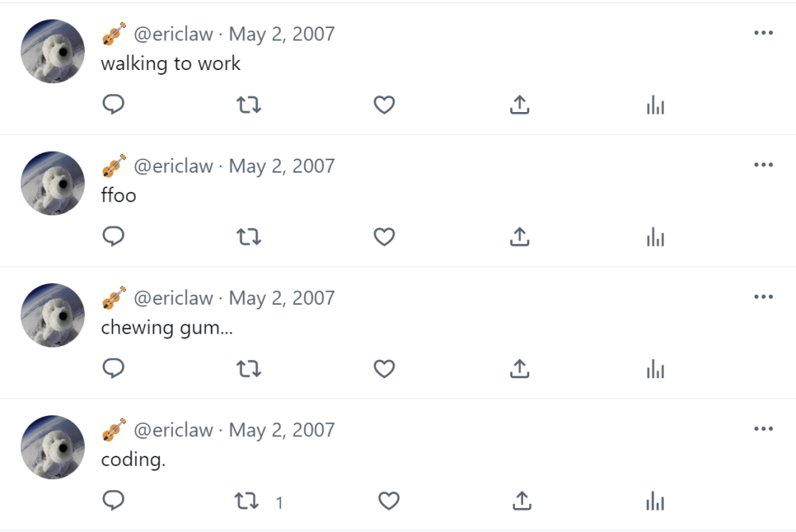Screen dimensions: 796x532
Task: Like the "coding." tweet
Action: pyautogui.click(x=388, y=502)
